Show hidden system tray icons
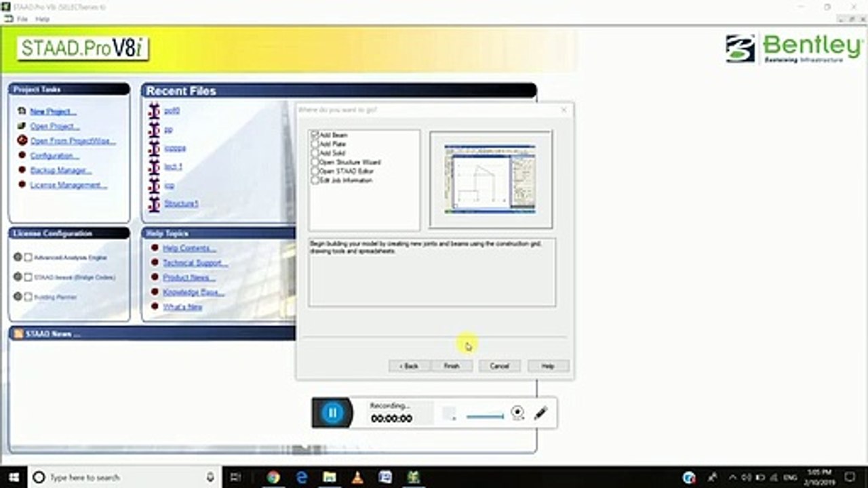Screen dimensions: 868x488 [x=731, y=477]
